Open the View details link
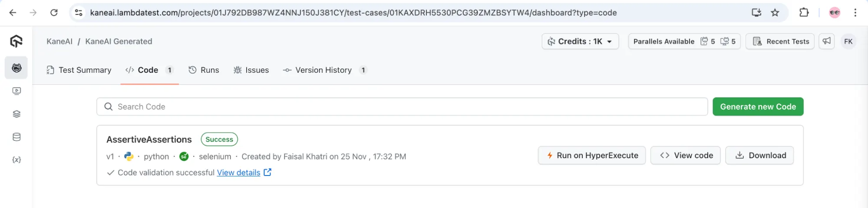 pyautogui.click(x=239, y=172)
